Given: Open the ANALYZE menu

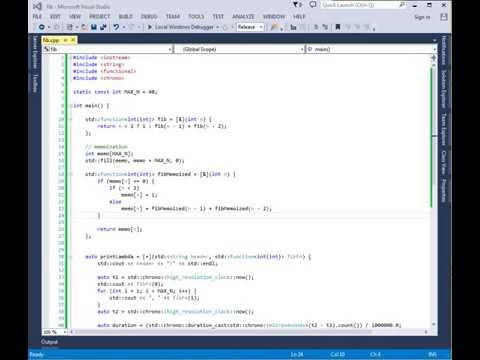Looking at the screenshot, I should coord(243,16).
